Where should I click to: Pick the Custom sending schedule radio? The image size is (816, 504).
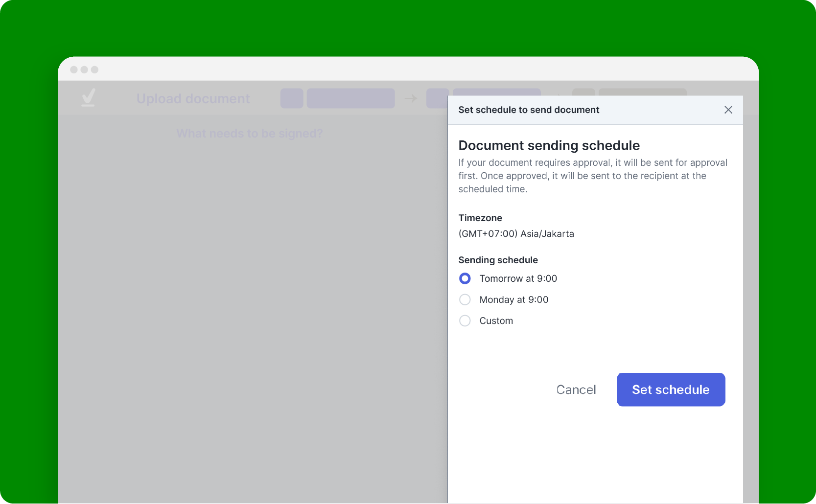tap(465, 321)
